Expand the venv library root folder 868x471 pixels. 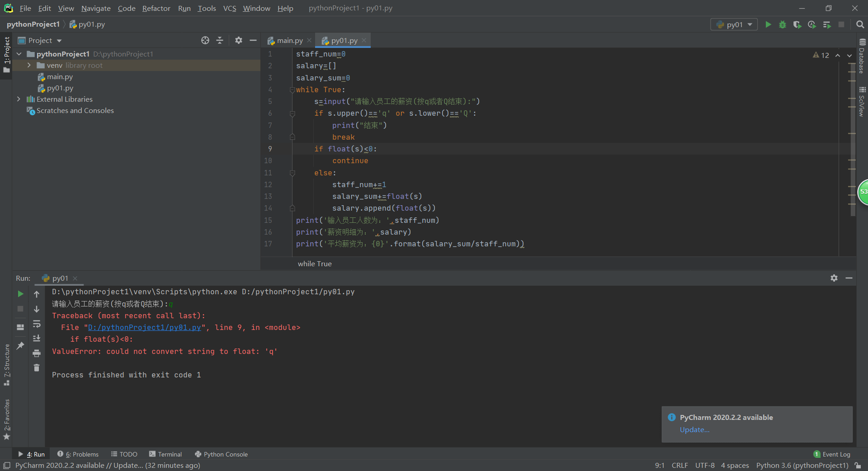coord(29,65)
